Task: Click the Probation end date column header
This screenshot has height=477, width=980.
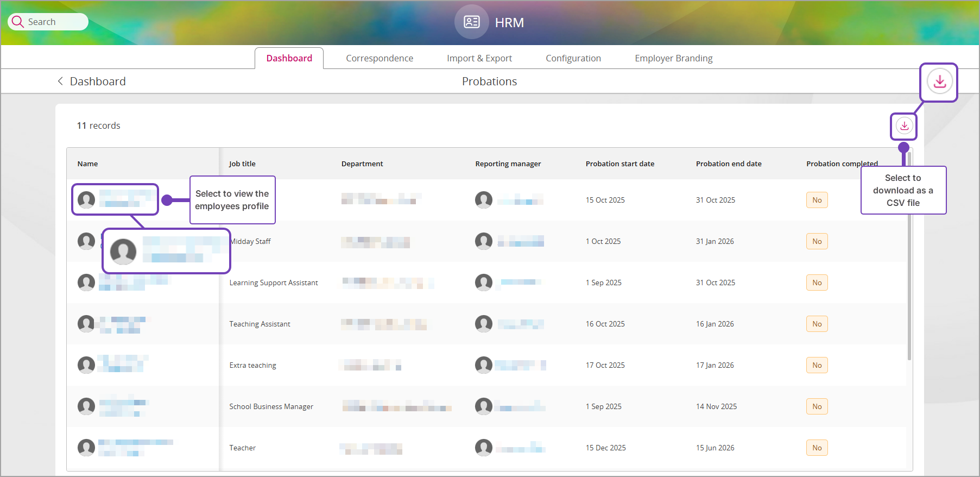Action: [x=728, y=164]
